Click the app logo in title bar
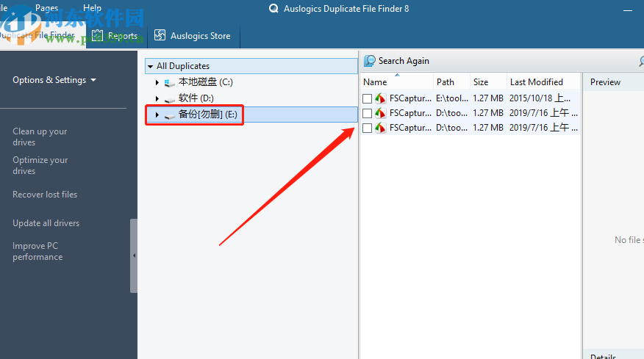The image size is (644, 359). 273,8
